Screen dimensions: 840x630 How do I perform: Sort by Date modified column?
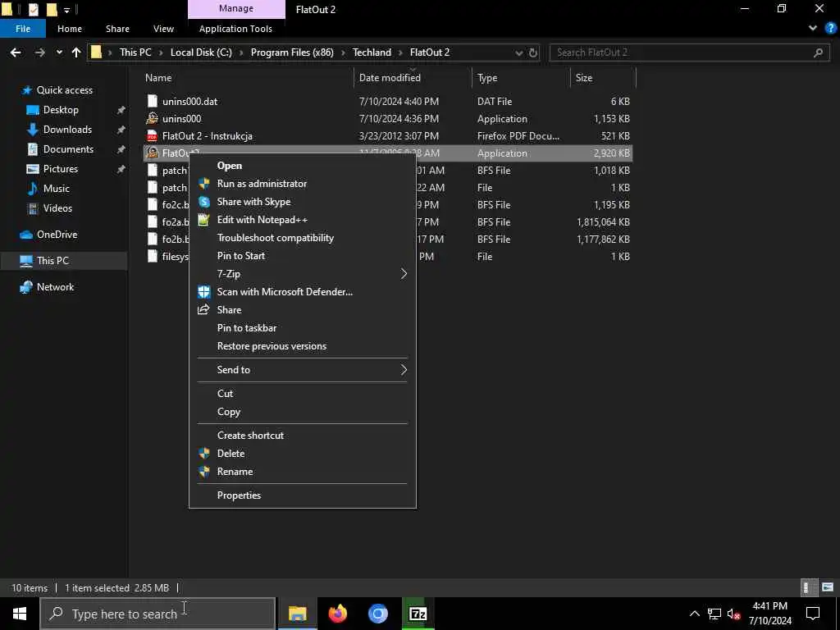tap(413, 78)
